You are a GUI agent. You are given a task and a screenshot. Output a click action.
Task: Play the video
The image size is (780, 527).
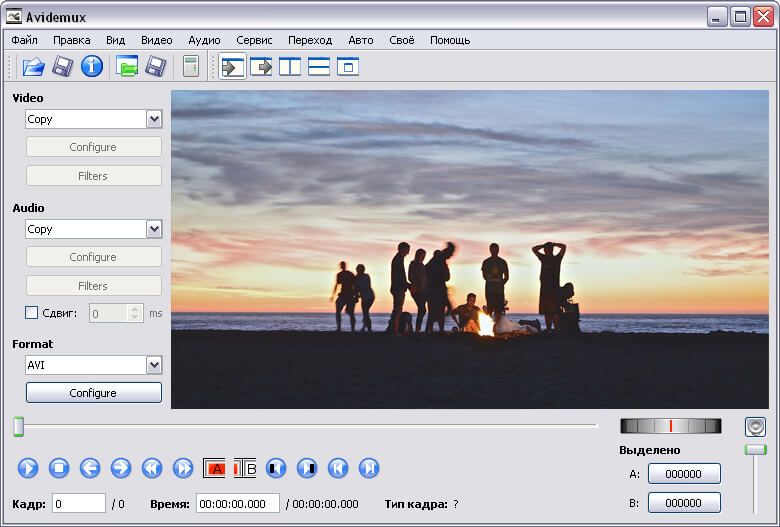(28, 468)
